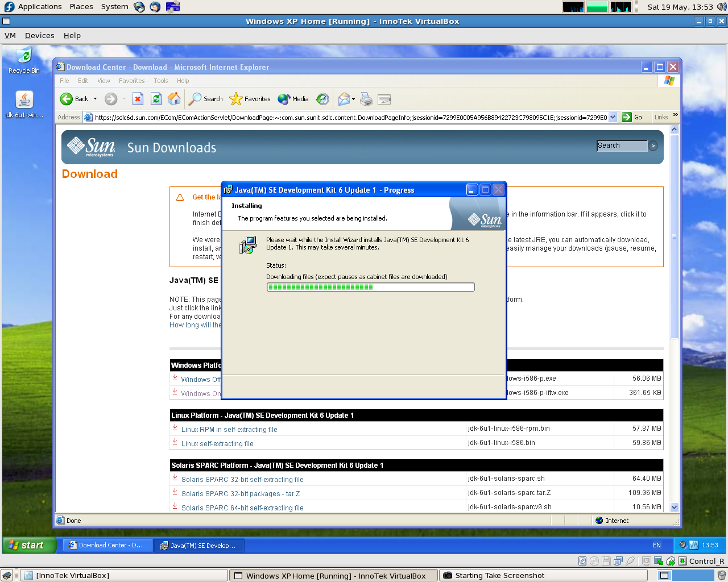Click the EN language indicator in XP taskbar
Viewport: 728px width, 582px height.
click(x=657, y=545)
